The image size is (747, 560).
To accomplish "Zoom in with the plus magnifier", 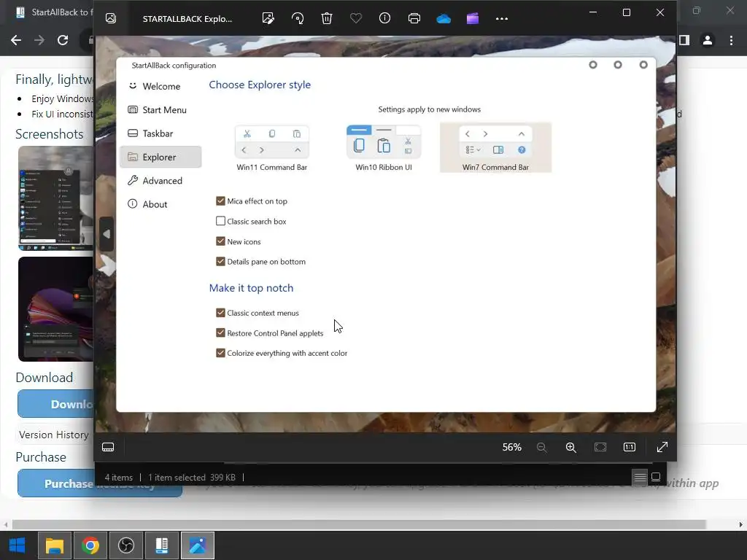I will 570,447.
